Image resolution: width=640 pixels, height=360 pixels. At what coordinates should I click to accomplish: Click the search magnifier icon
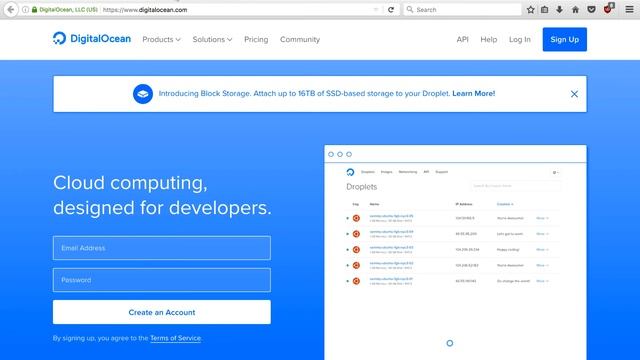coord(410,9)
